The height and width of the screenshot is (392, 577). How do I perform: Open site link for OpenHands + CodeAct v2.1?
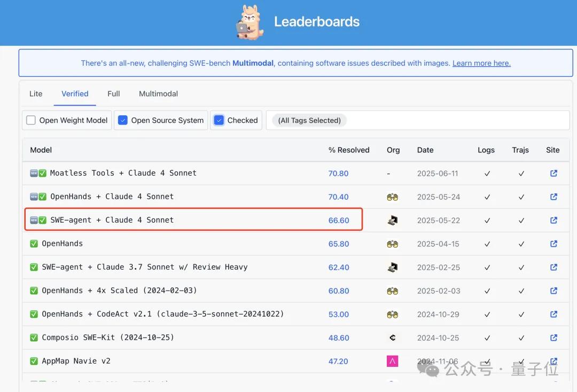pos(553,314)
